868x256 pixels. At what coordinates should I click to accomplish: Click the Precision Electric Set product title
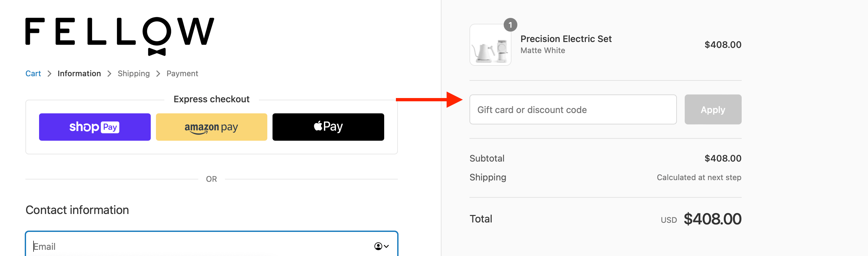(566, 38)
